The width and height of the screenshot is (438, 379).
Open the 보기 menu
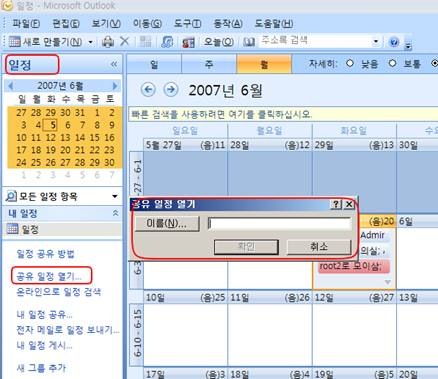(106, 24)
